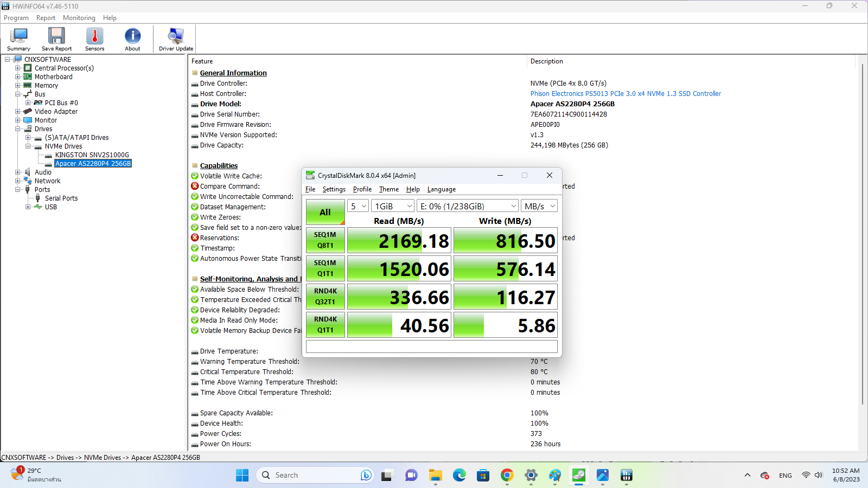Image resolution: width=868 pixels, height=488 pixels.
Task: Show hidden system tray icons
Action: click(x=748, y=476)
